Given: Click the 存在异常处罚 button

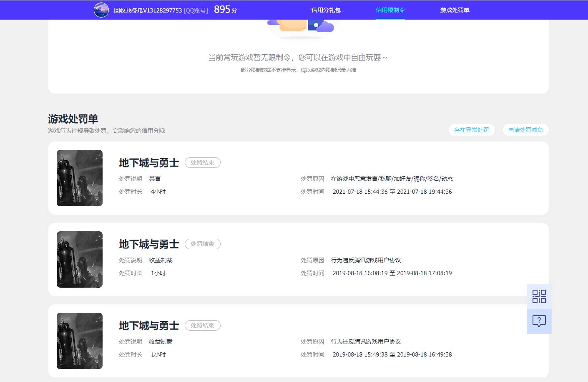Looking at the screenshot, I should 471,130.
